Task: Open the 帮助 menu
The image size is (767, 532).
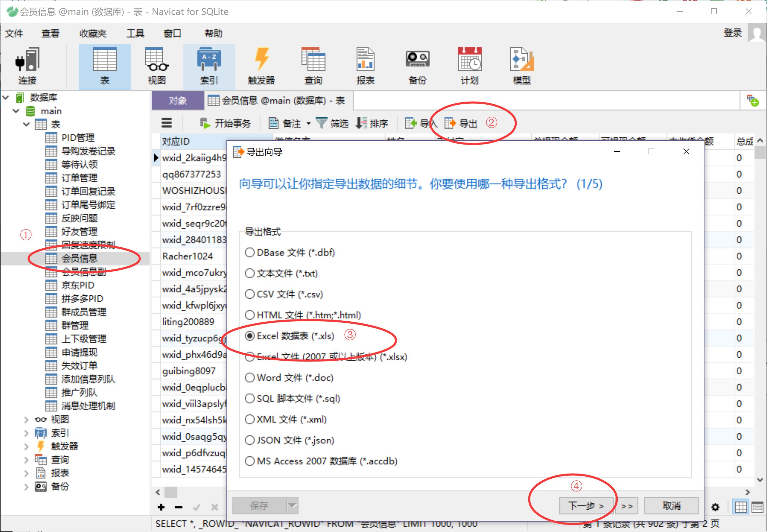Action: (213, 33)
